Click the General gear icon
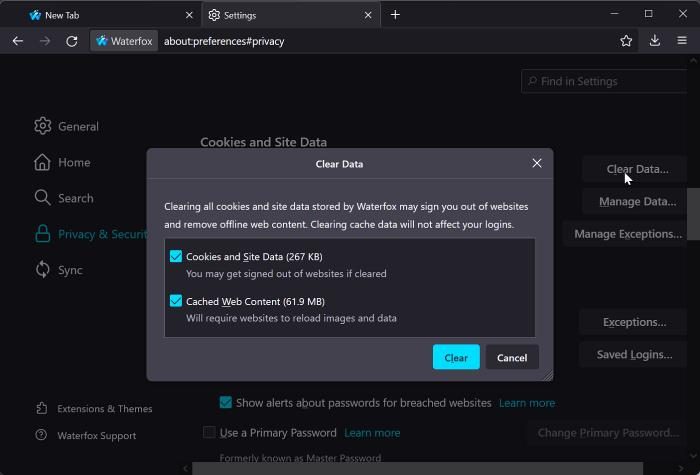700x475 pixels. click(x=42, y=126)
